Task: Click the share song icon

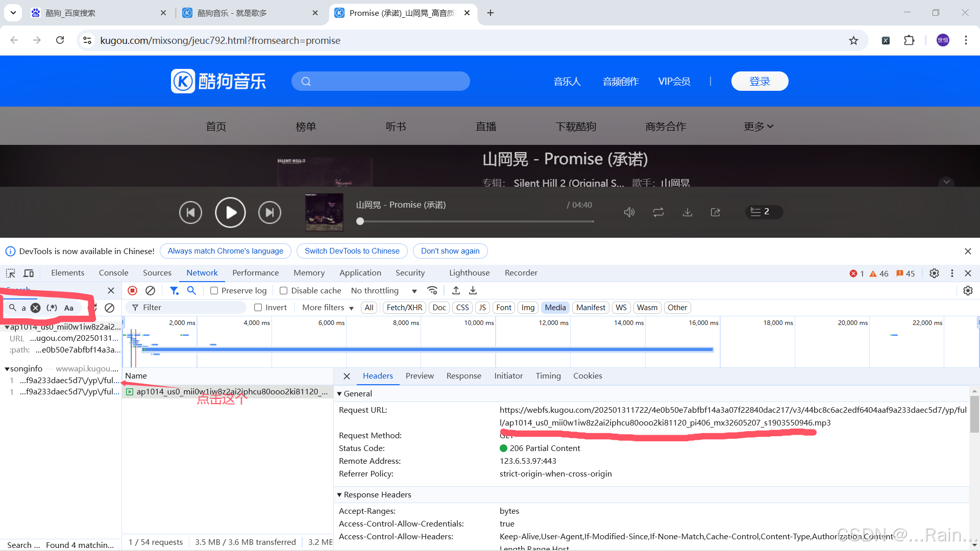Action: (716, 212)
